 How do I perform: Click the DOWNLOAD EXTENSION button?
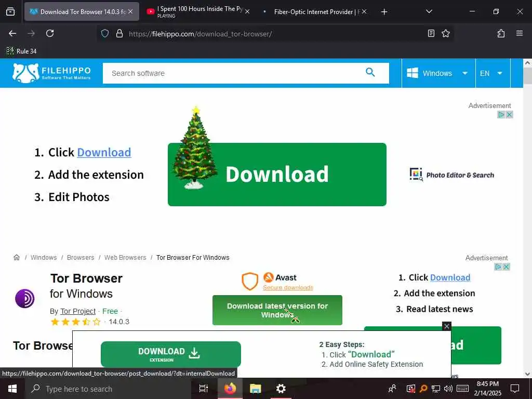(170, 354)
